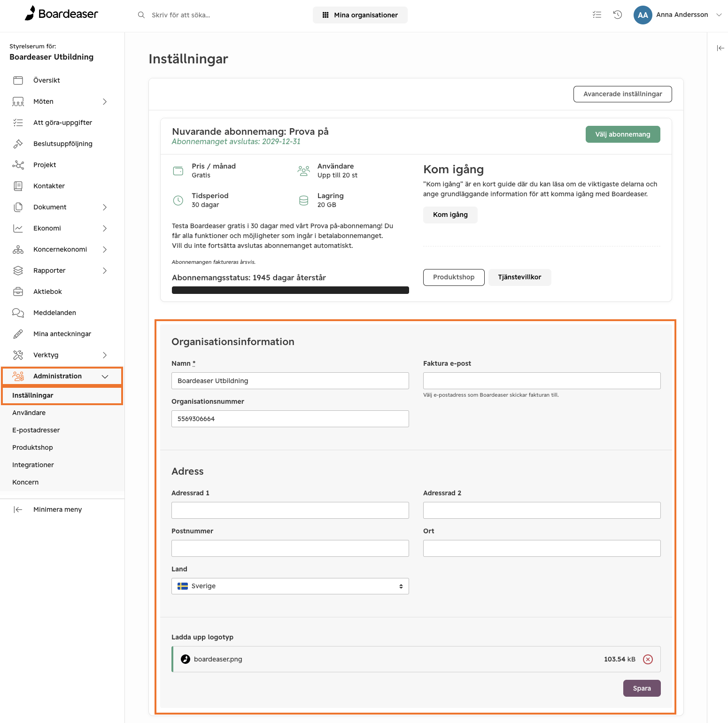Click the AA user avatar
The image size is (728, 723).
click(643, 15)
